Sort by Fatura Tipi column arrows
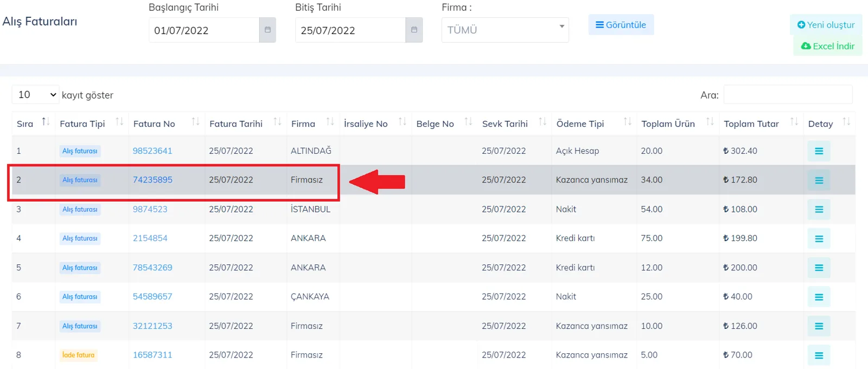This screenshot has width=868, height=369. coord(119,122)
